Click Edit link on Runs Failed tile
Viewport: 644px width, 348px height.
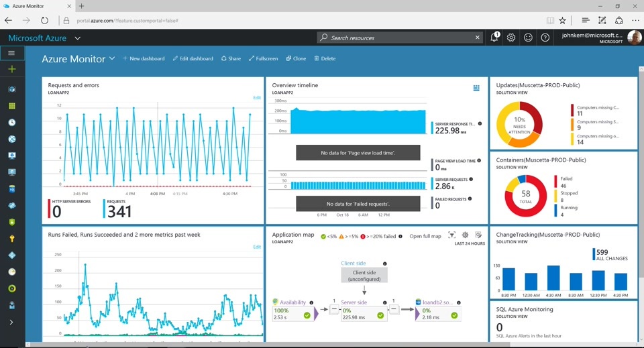257,247
